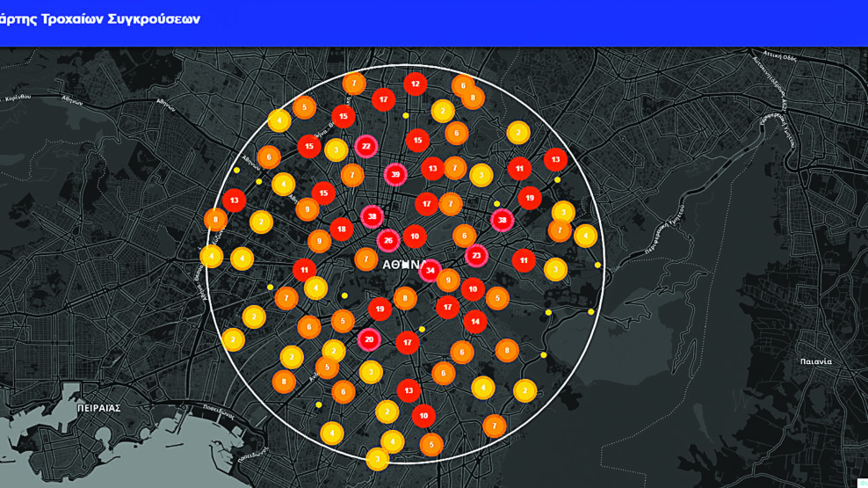Viewport: 868px width, 488px height.
Task: Open the pink cluster numbered 26
Action: pyautogui.click(x=388, y=240)
